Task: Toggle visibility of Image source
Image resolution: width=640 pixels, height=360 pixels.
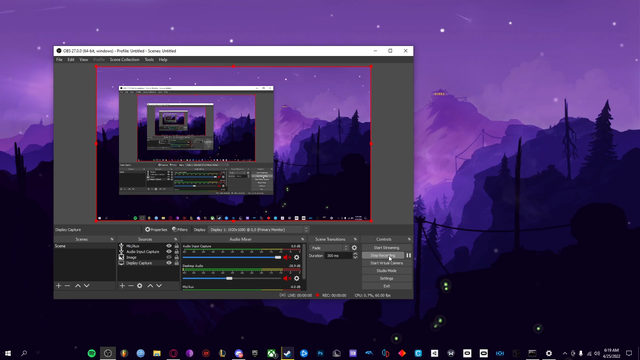Action: coord(169,258)
